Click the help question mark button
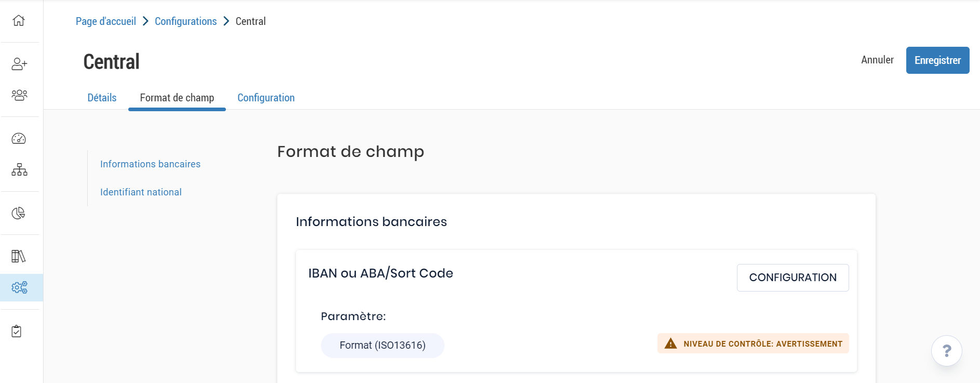 pos(946,351)
